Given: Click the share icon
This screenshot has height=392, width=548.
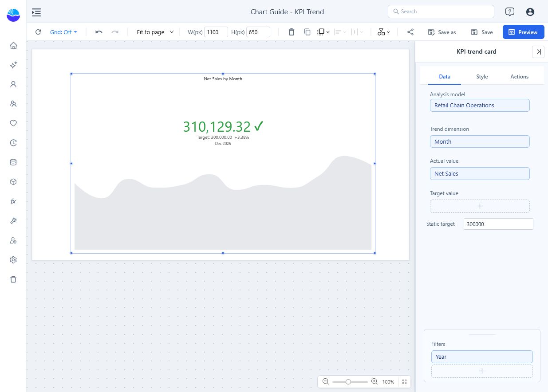Looking at the screenshot, I should click(x=410, y=32).
